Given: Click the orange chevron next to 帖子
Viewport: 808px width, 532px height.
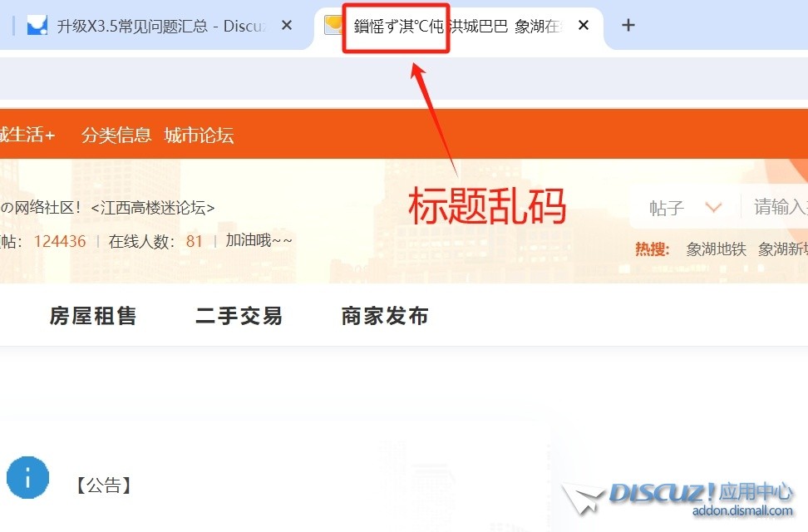Looking at the screenshot, I should point(713,208).
